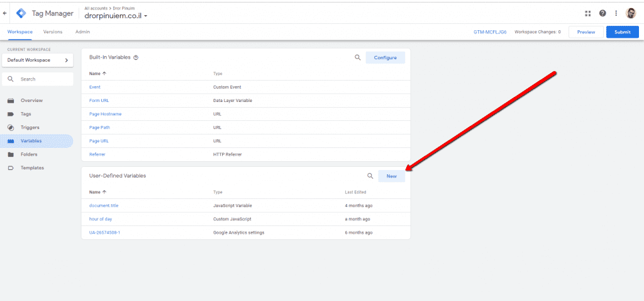Viewport: 644px width, 301px height.
Task: Open Overview in the sidebar
Action: [31, 100]
